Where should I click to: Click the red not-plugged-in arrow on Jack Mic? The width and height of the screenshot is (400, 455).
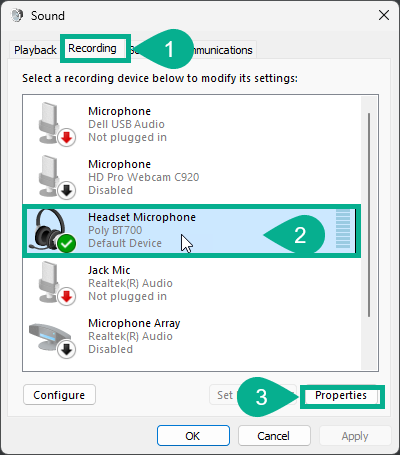click(67, 296)
